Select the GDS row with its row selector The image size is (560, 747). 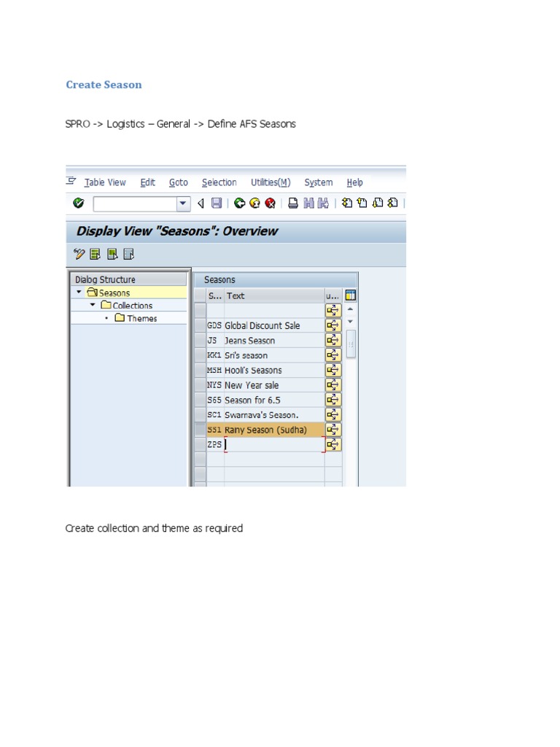pos(200,325)
